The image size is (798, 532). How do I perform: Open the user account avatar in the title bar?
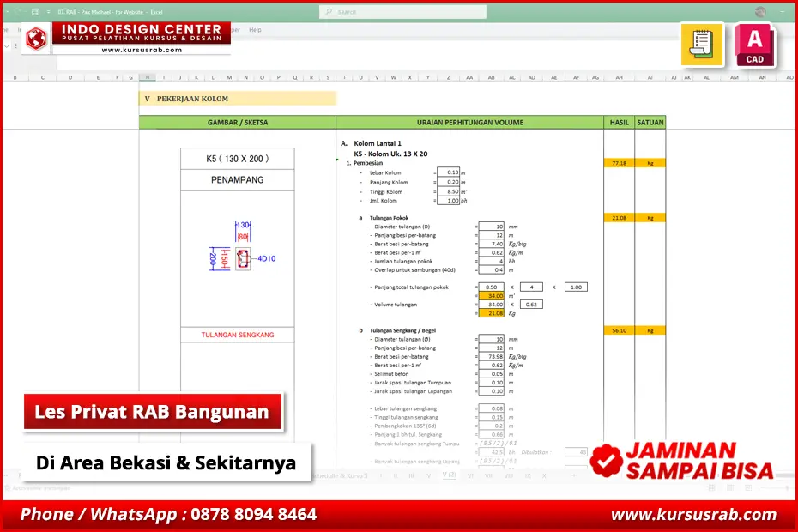tap(760, 12)
